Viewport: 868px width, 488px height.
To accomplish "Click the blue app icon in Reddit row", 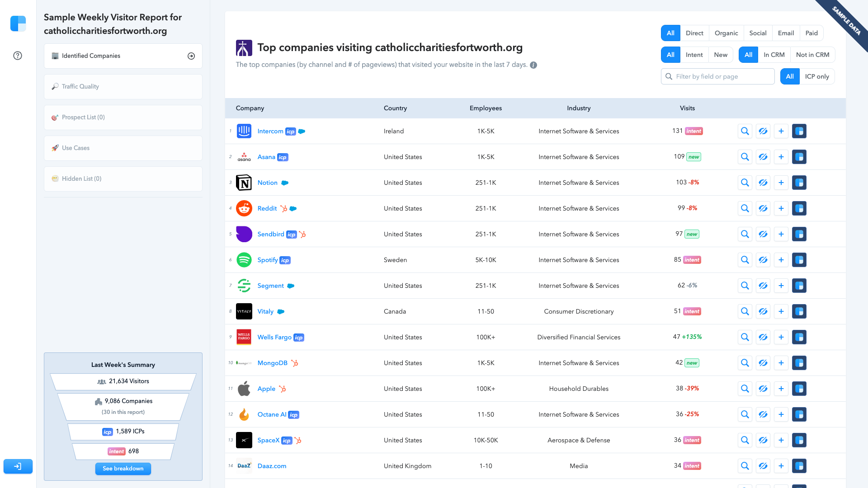I will pyautogui.click(x=799, y=208).
